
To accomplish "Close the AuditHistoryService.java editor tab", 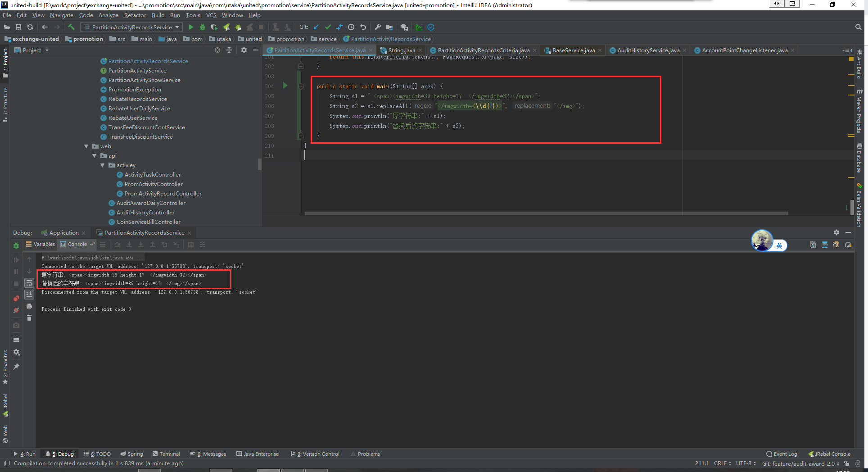I will [x=684, y=50].
